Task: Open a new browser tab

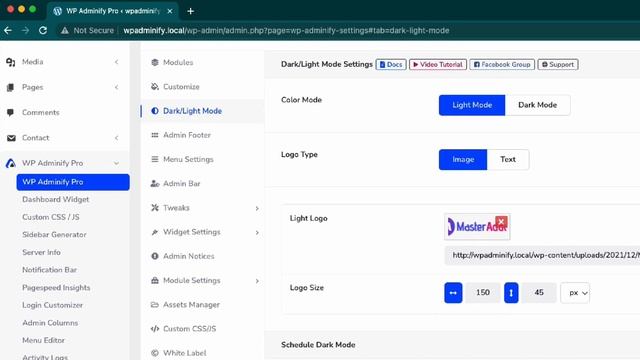Action: 190,11
